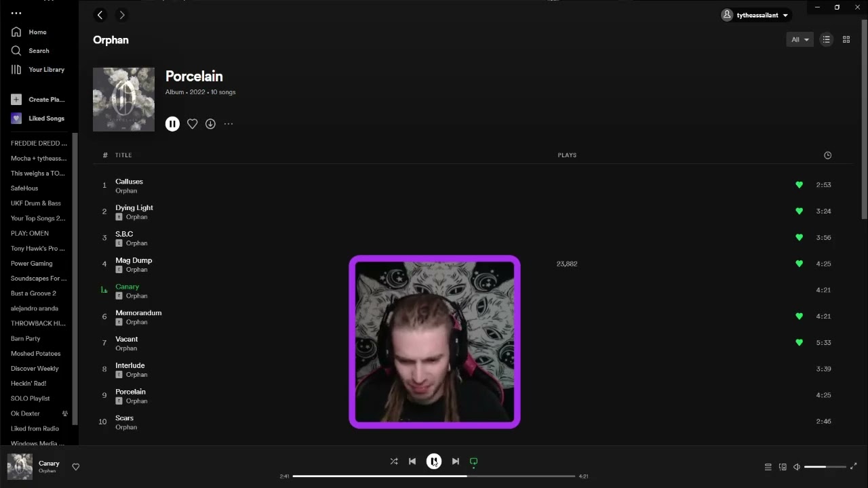Seek within the song progress bar
Viewport: 868px width, 488px height.
coord(434,476)
